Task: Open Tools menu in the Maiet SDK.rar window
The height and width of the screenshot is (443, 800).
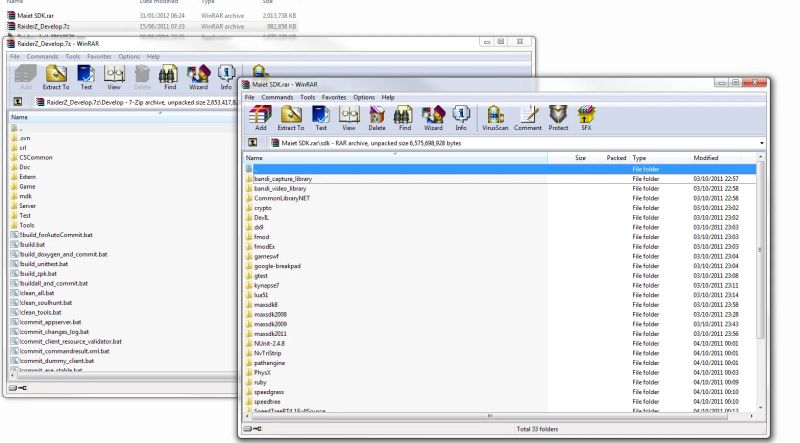Action: coord(307,97)
